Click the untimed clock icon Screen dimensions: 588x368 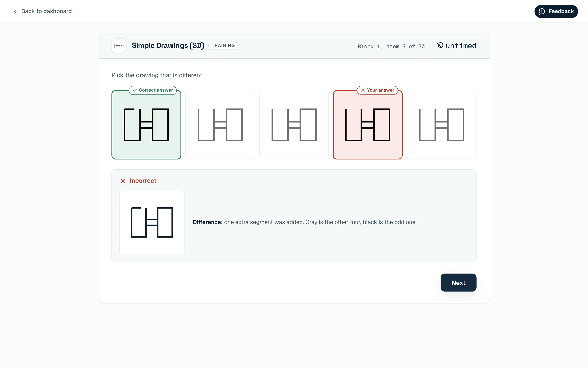pyautogui.click(x=440, y=46)
